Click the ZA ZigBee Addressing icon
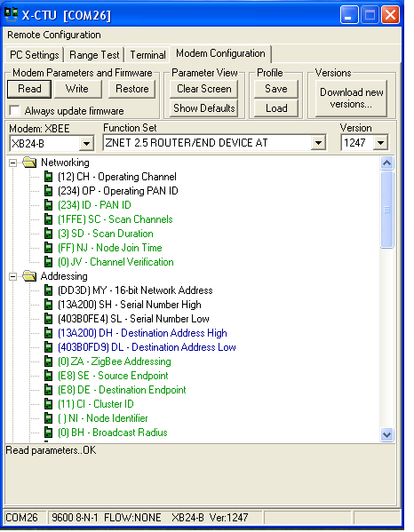This screenshot has width=414, height=532. pyautogui.click(x=49, y=361)
